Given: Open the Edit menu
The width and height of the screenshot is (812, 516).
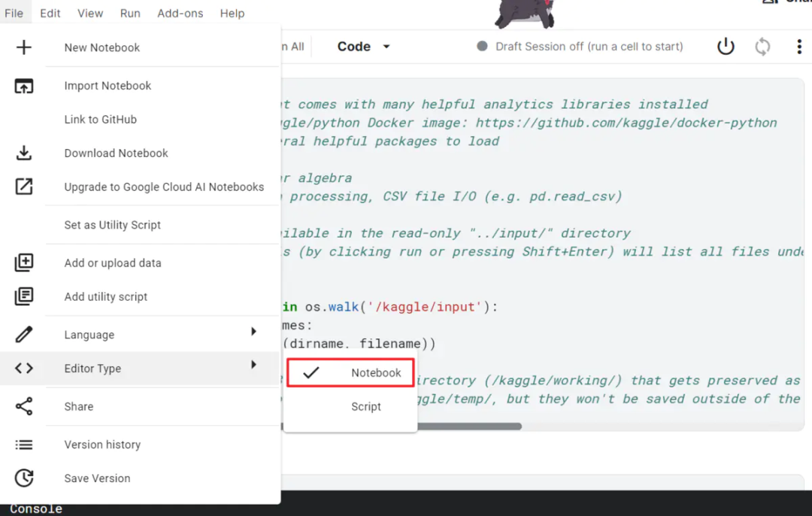Looking at the screenshot, I should (50, 14).
